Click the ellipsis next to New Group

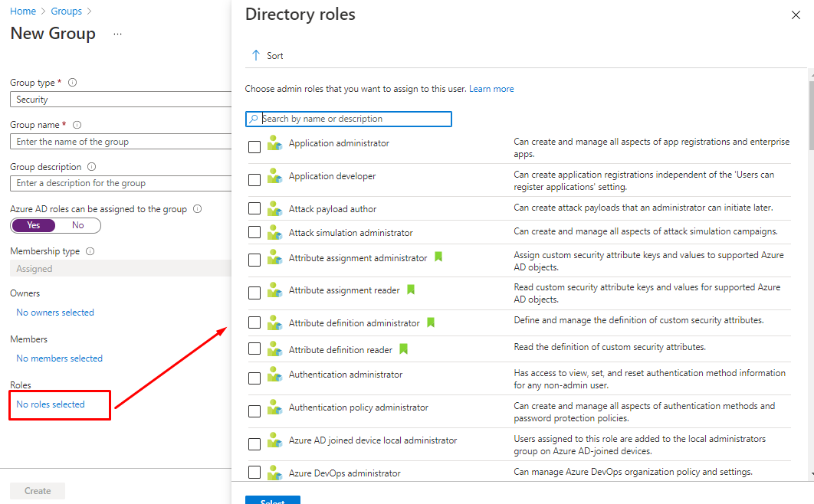click(x=117, y=34)
